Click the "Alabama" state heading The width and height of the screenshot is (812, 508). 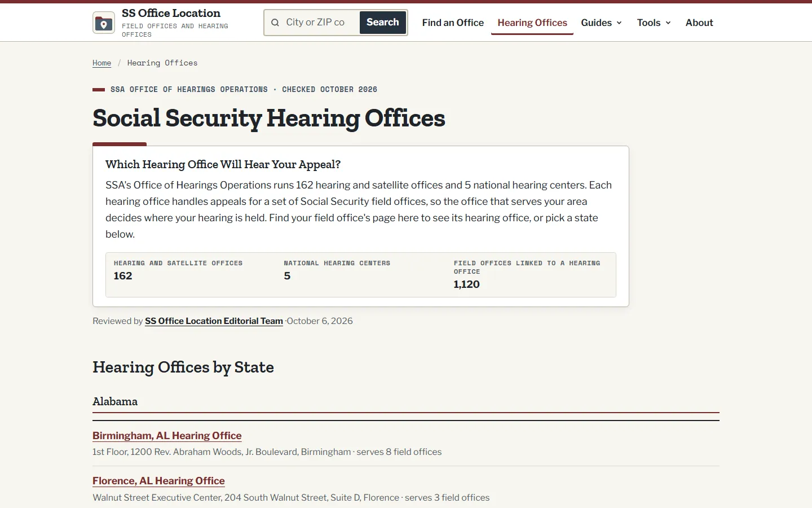click(x=115, y=401)
